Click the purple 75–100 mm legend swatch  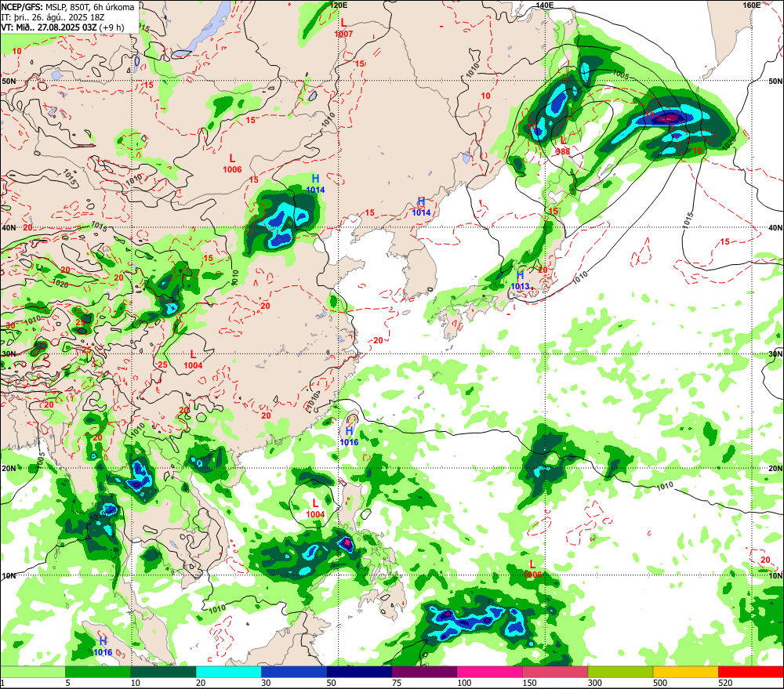424,672
